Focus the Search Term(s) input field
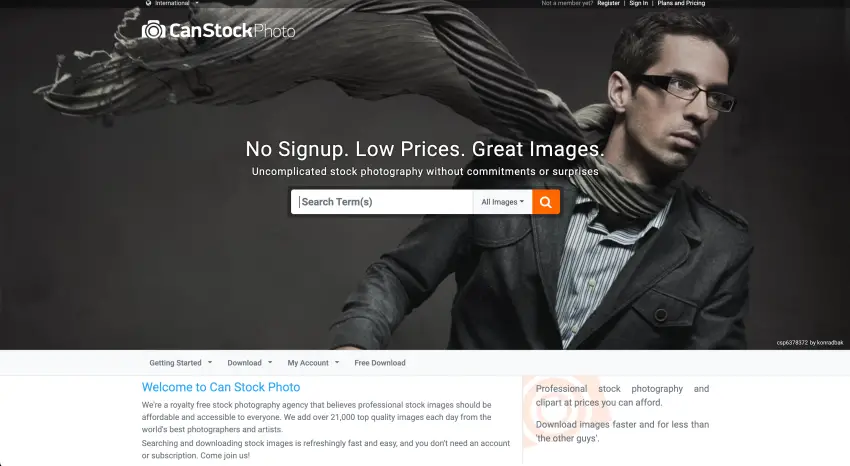This screenshot has width=850, height=466. click(x=382, y=202)
